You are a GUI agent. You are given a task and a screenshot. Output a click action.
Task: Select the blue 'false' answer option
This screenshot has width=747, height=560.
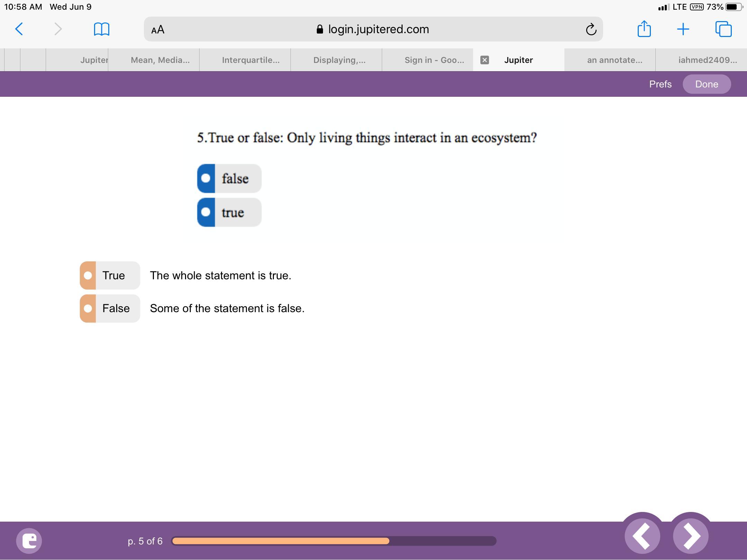click(x=229, y=178)
